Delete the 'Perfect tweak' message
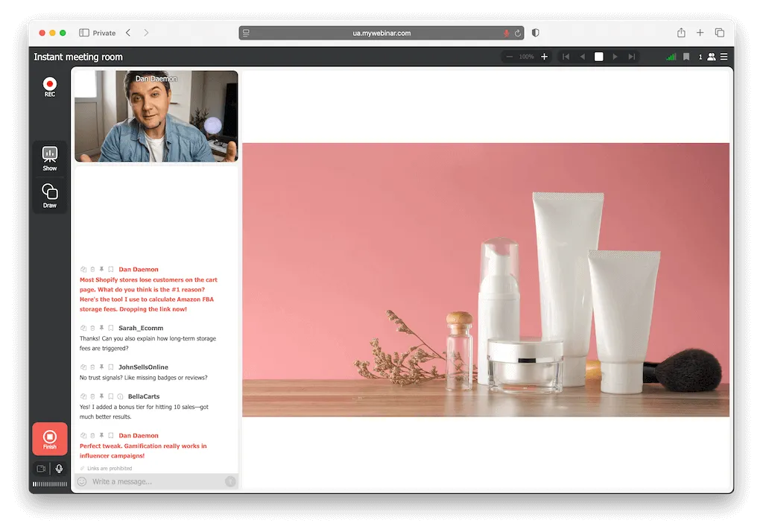 92,436
